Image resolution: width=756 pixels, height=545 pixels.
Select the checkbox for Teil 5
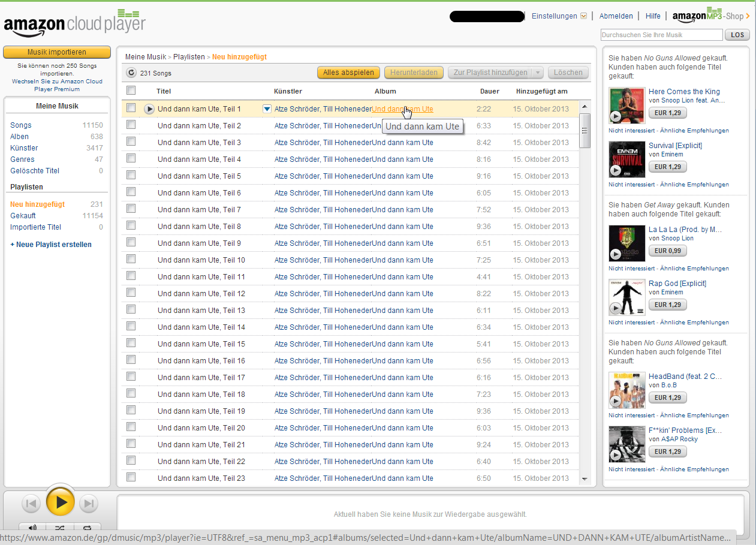click(131, 176)
